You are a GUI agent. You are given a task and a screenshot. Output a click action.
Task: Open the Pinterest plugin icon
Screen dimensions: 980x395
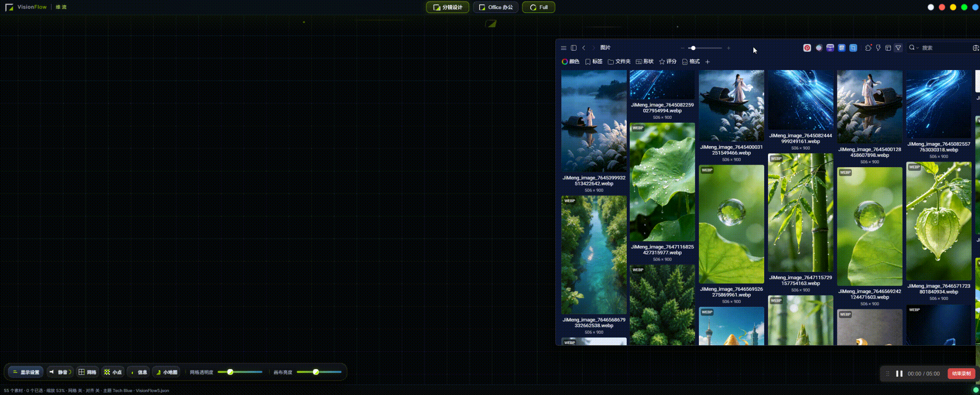[x=807, y=48]
